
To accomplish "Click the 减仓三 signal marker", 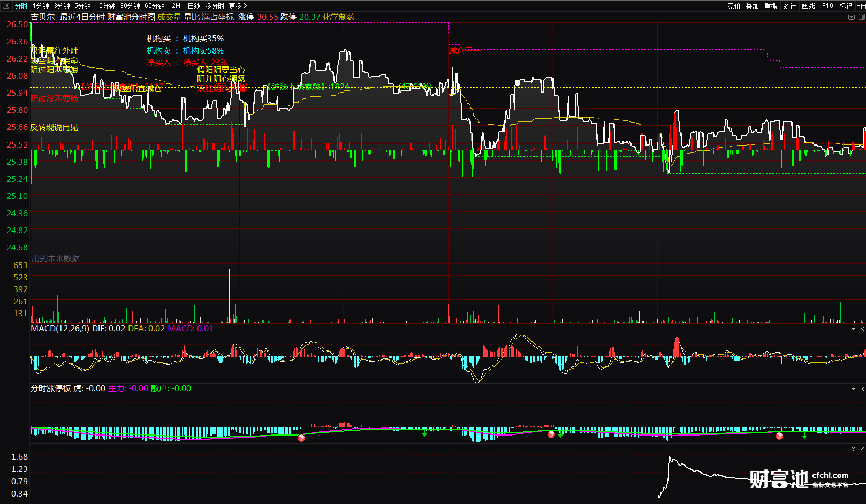I will pos(461,51).
